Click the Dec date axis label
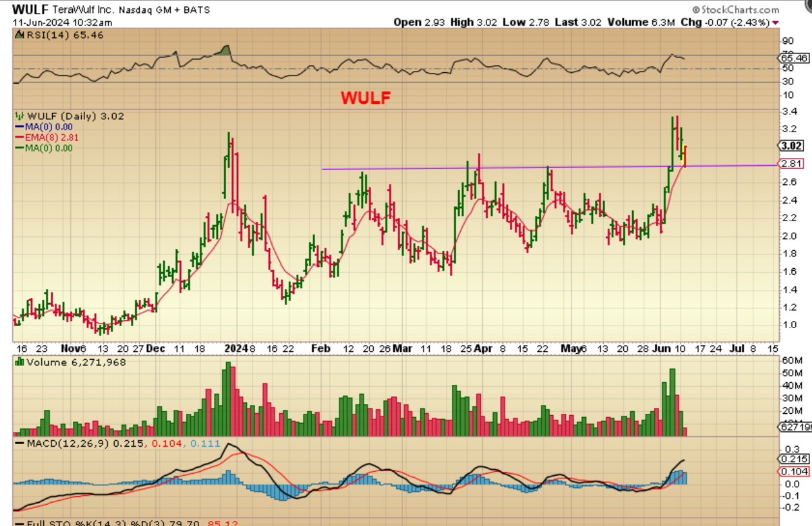This screenshot has height=526, width=812. [x=155, y=348]
